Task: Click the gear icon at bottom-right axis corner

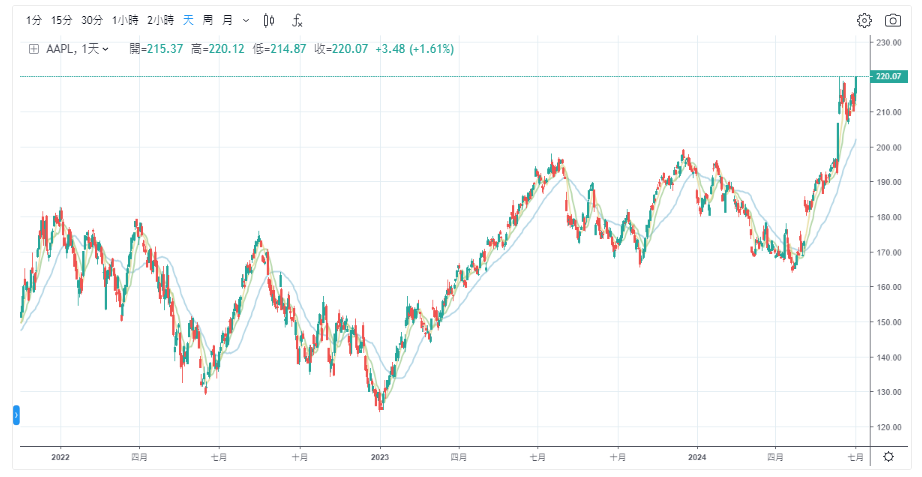Action: 888,457
